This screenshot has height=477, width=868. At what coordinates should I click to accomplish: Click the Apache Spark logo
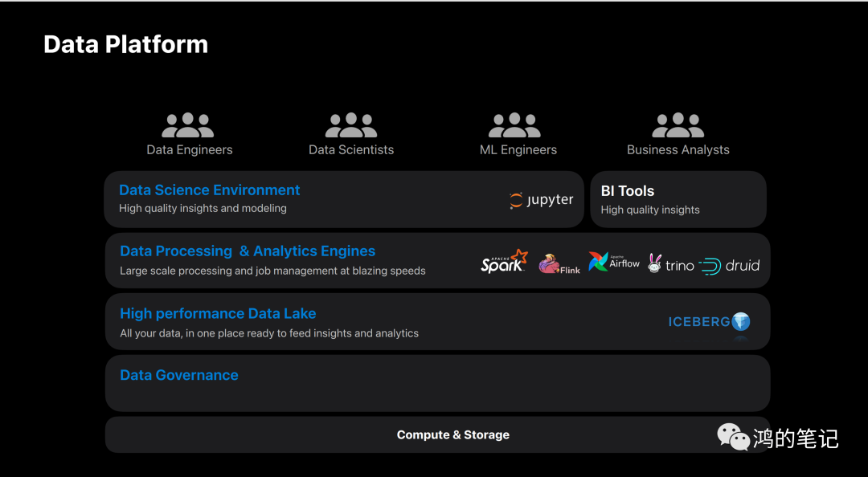click(x=504, y=262)
